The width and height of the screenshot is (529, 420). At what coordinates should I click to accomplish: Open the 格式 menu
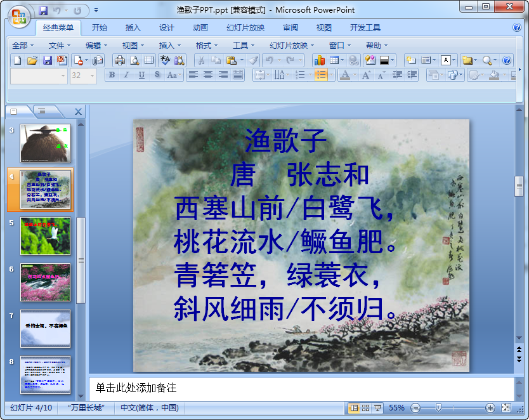coord(207,45)
